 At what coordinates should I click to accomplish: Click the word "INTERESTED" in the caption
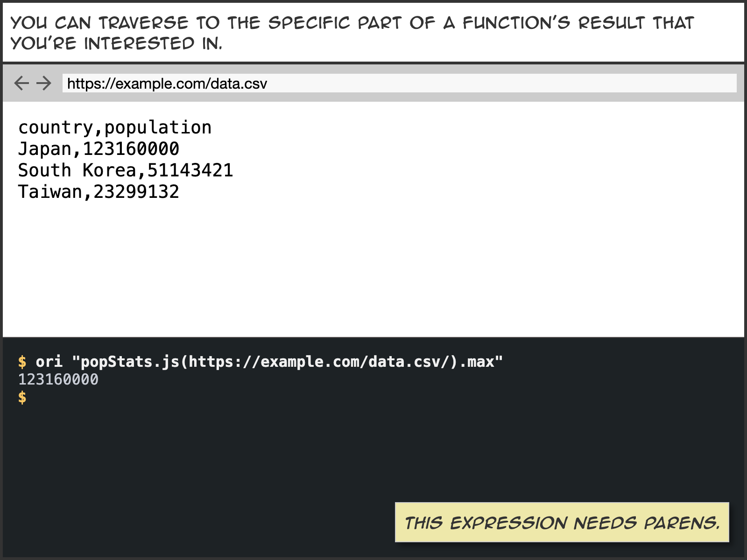point(139,43)
